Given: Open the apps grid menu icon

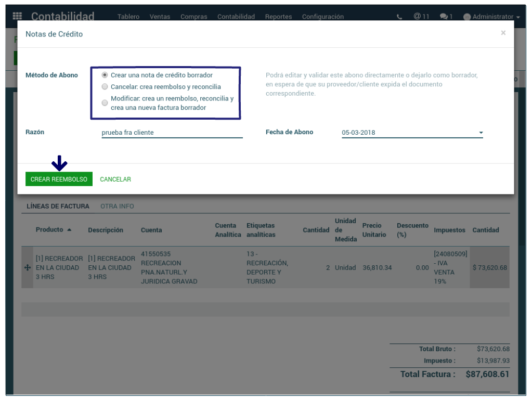Looking at the screenshot, I should point(17,16).
